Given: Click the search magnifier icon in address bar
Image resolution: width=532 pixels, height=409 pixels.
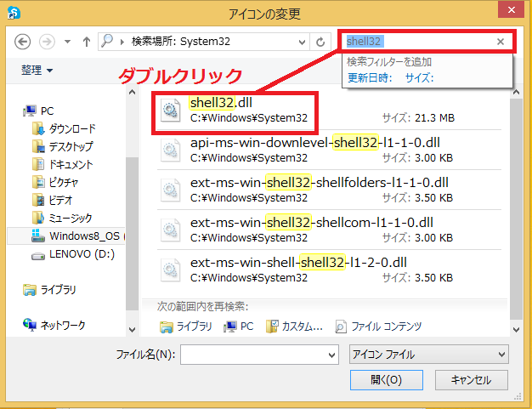Looking at the screenshot, I should [x=107, y=41].
